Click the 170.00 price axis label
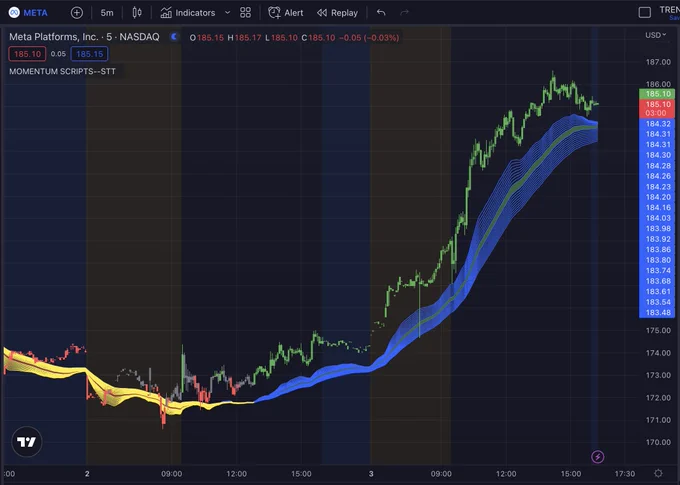 click(658, 442)
